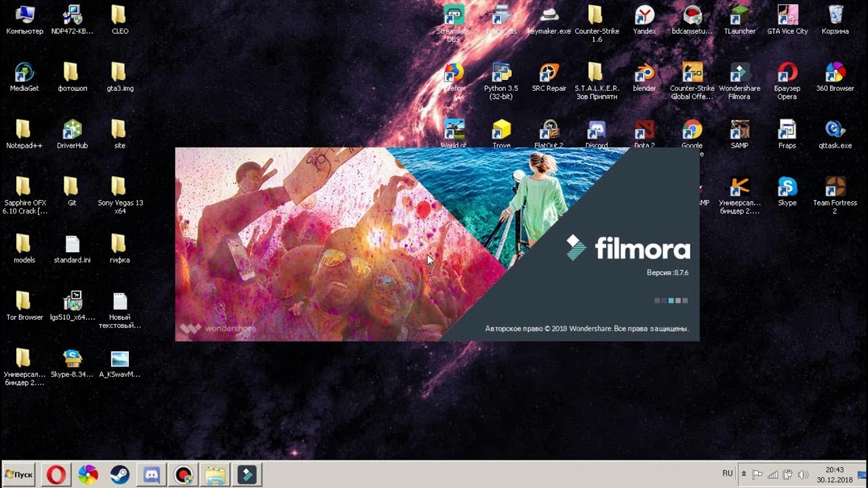Open file explorer from taskbar
The height and width of the screenshot is (488, 868).
coord(215,474)
